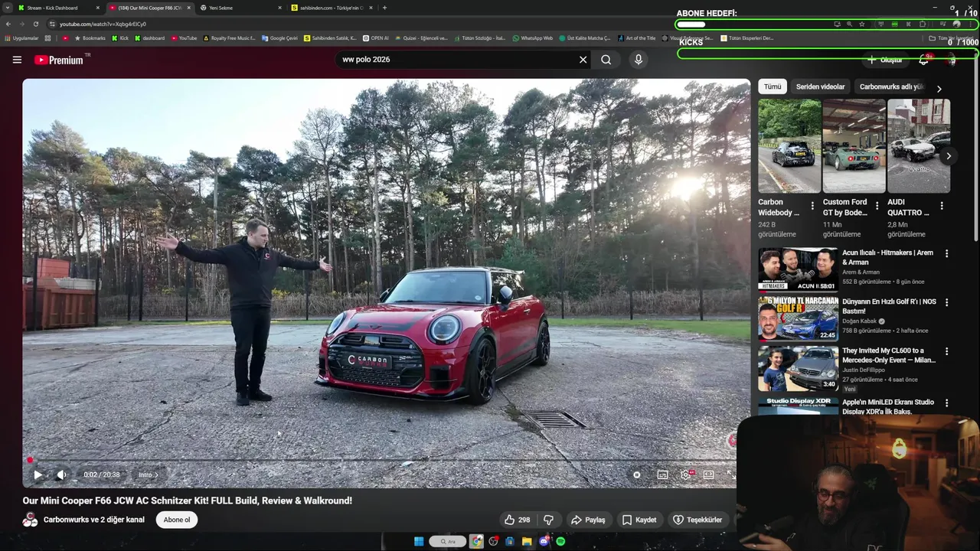Open the Google Çeviri bookmark
Viewport: 980px width, 551px height.
pos(279,37)
